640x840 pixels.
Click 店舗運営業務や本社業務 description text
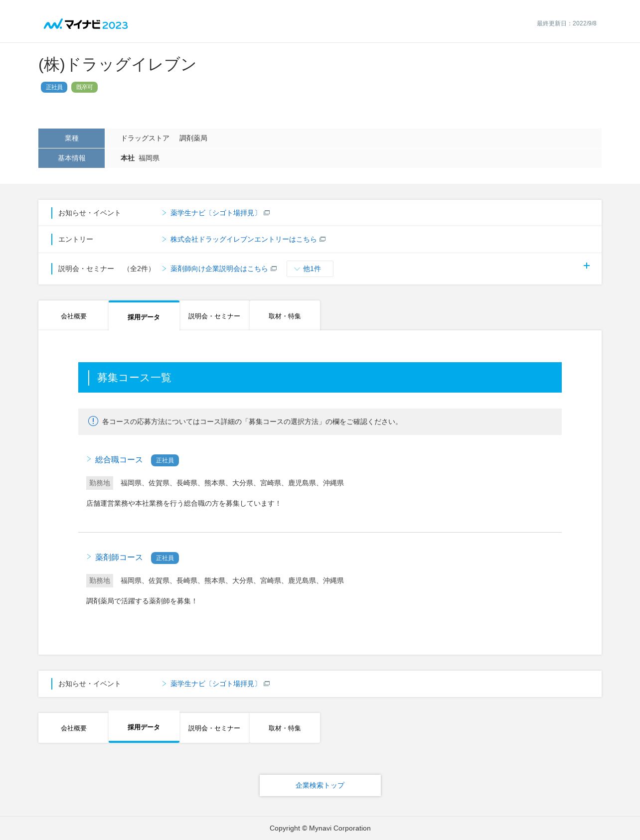tap(184, 503)
